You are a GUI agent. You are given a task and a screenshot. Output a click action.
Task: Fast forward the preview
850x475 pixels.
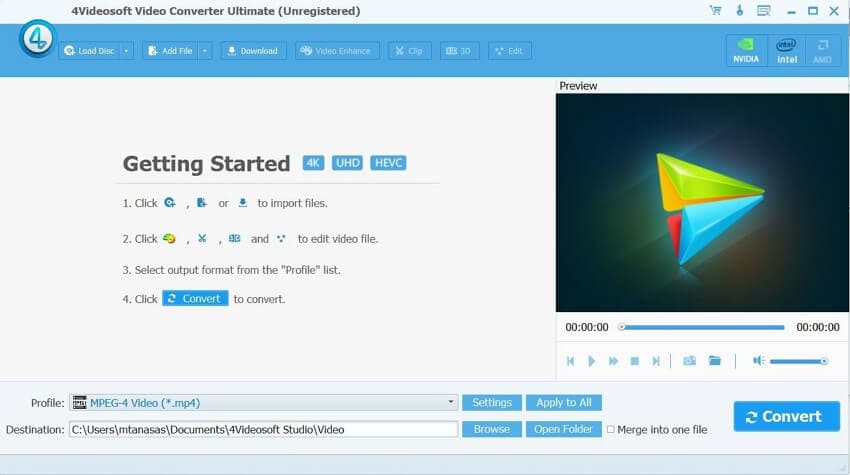coord(613,361)
